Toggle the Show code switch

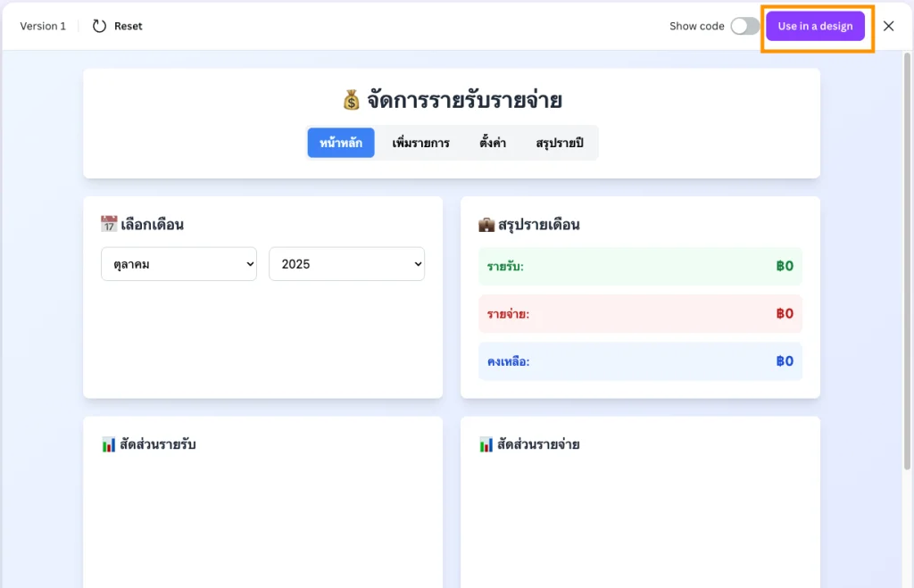pos(744,26)
